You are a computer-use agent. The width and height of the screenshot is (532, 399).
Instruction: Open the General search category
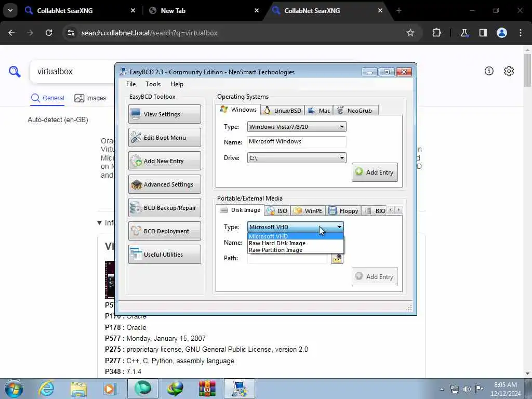coord(47,98)
